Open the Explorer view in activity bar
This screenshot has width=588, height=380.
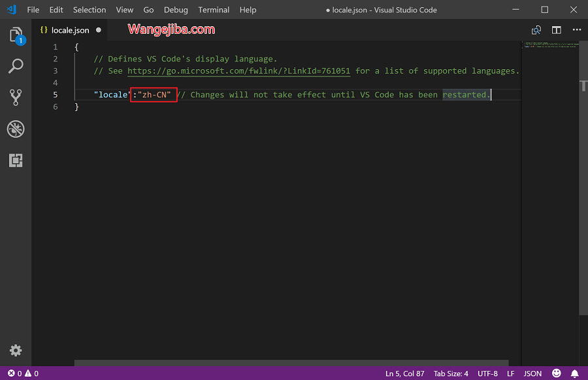click(x=16, y=35)
